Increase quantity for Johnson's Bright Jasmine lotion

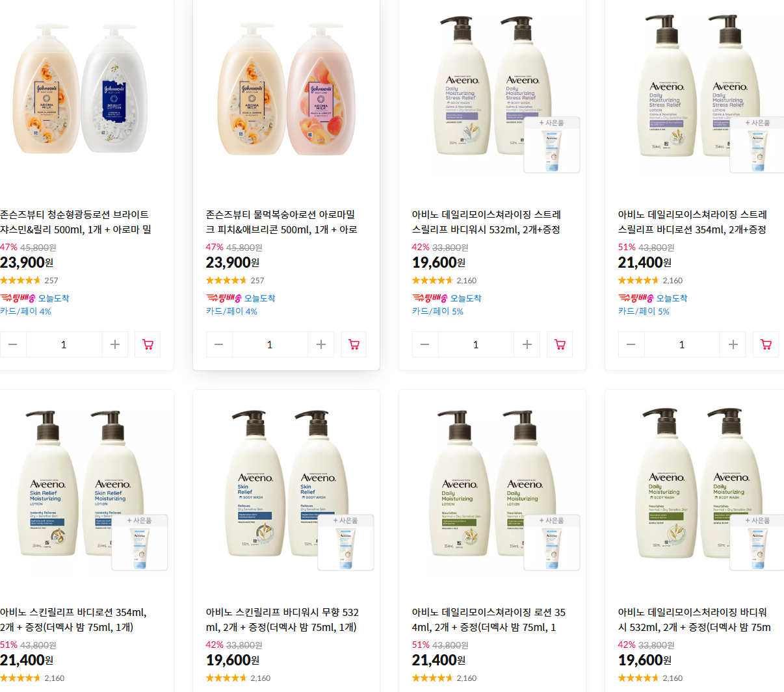tap(115, 344)
